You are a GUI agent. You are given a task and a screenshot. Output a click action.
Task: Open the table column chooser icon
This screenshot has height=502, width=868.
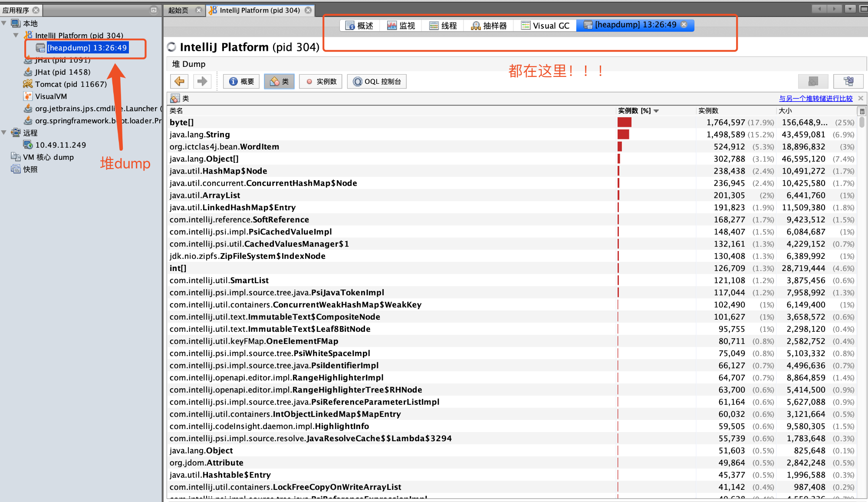tap(862, 111)
